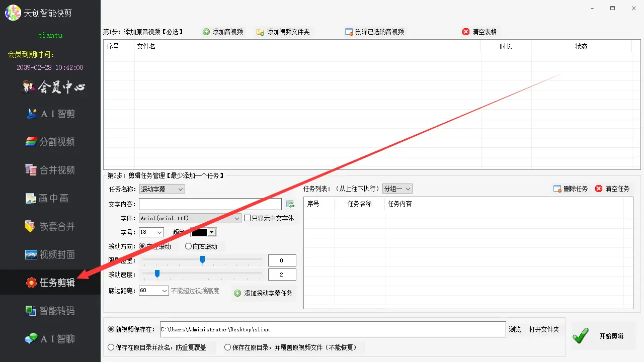Click the 分割视频 sidebar icon
This screenshot has width=644, height=362.
pos(31,142)
